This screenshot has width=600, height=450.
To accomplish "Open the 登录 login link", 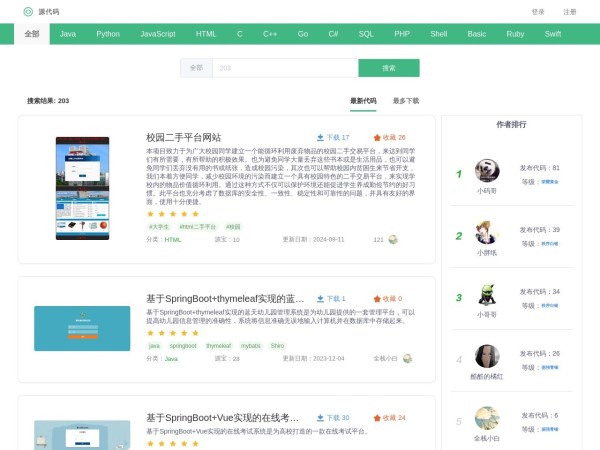I will tap(538, 12).
